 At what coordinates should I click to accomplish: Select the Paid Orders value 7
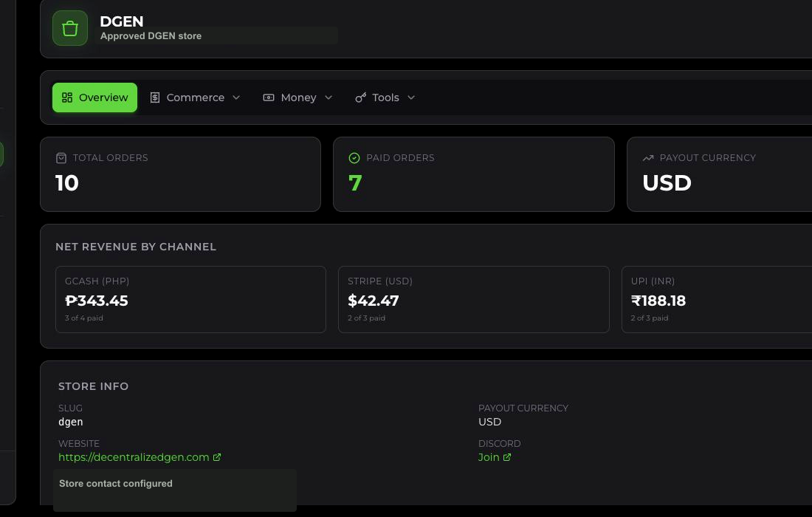(355, 183)
